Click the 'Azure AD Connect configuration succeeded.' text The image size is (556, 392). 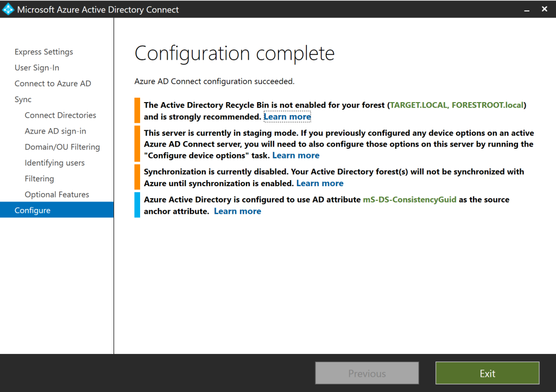214,81
